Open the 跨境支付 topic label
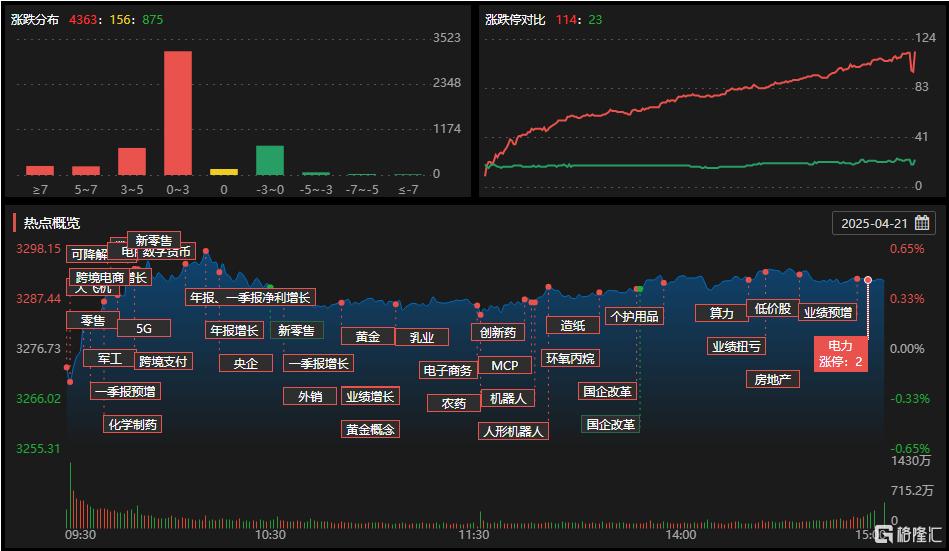 (x=163, y=361)
